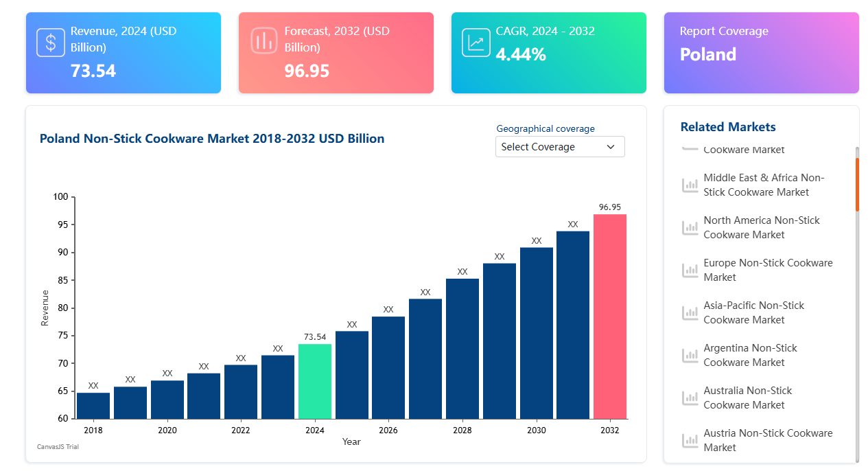Click chart icon beside Austria market
The height and width of the screenshot is (471, 868).
pos(690,441)
